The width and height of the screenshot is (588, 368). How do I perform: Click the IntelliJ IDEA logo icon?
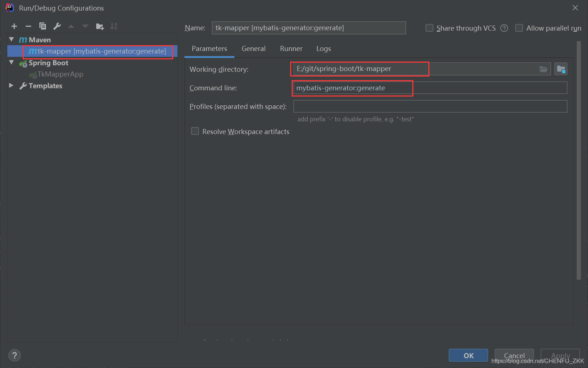click(x=10, y=8)
